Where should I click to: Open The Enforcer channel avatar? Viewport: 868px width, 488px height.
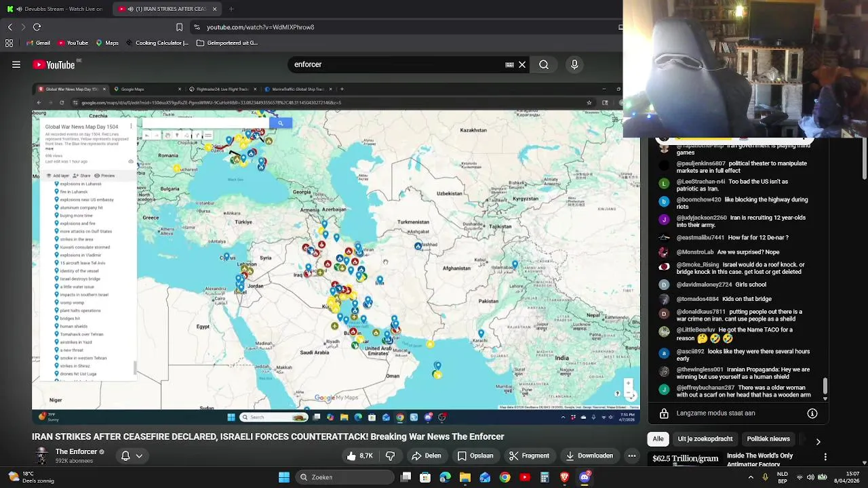[42, 456]
